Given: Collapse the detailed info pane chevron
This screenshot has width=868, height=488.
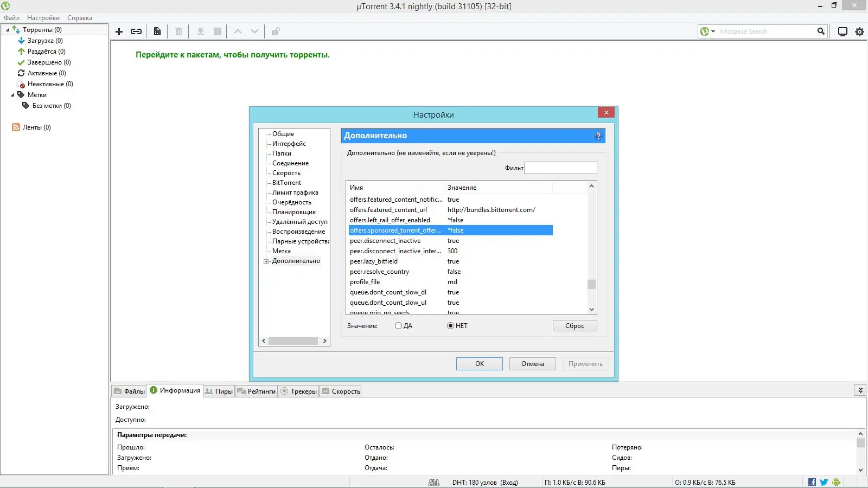Looking at the screenshot, I should coord(860,390).
